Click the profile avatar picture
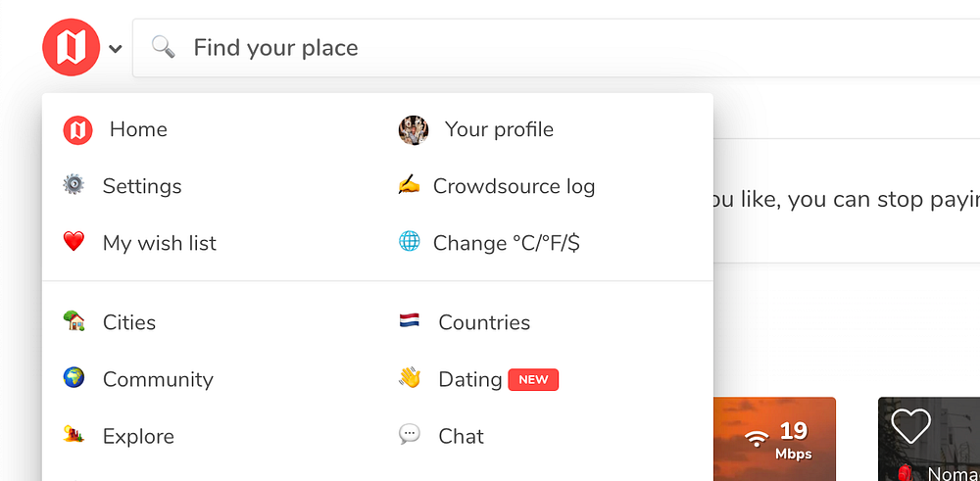The width and height of the screenshot is (980, 481). [414, 129]
